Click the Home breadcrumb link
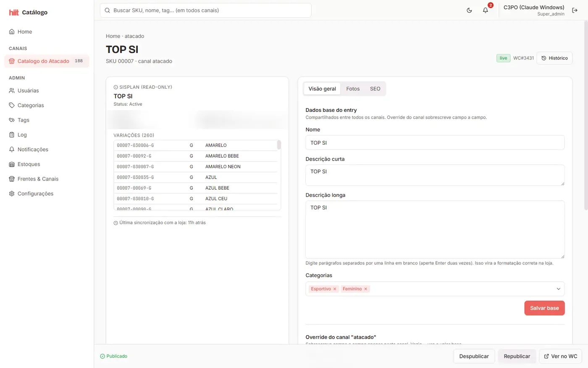 coord(113,36)
